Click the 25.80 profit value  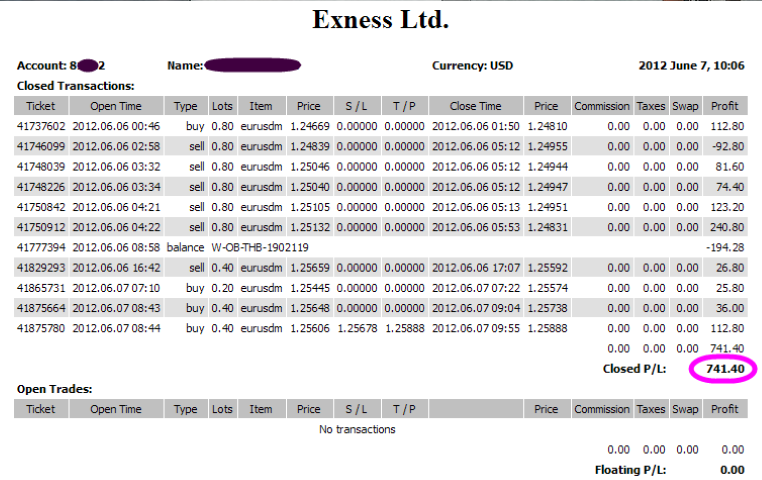tap(729, 288)
